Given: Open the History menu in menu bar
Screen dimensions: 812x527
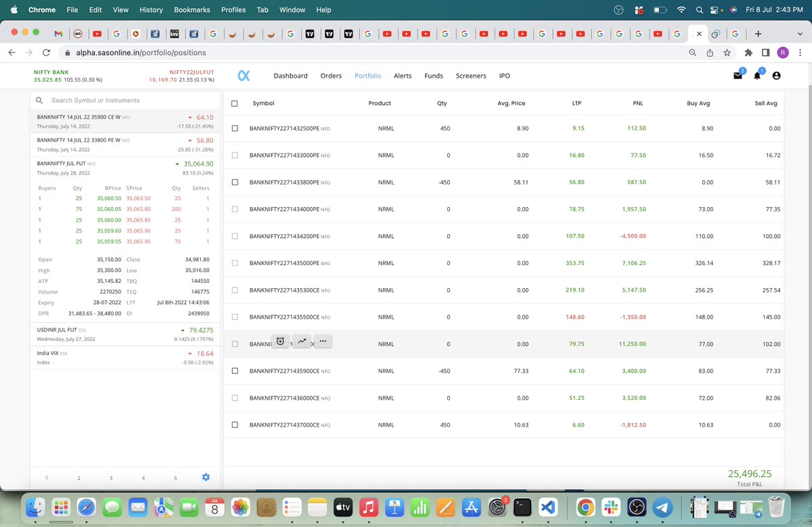Looking at the screenshot, I should tap(151, 10).
